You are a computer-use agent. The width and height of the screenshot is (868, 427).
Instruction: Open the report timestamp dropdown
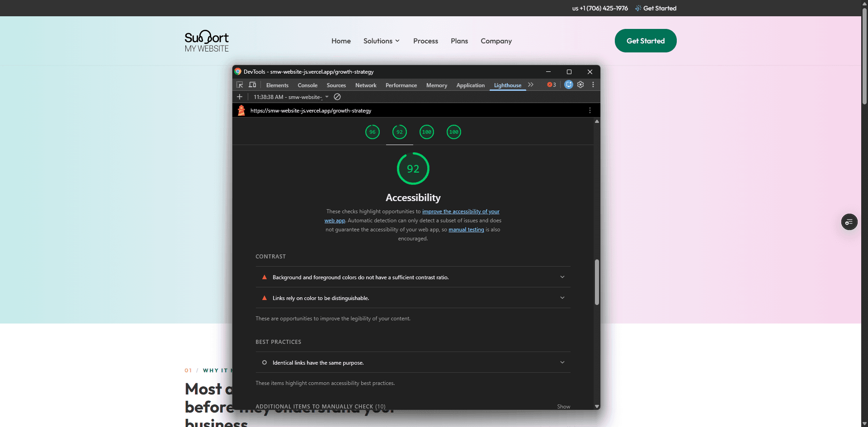(291, 97)
